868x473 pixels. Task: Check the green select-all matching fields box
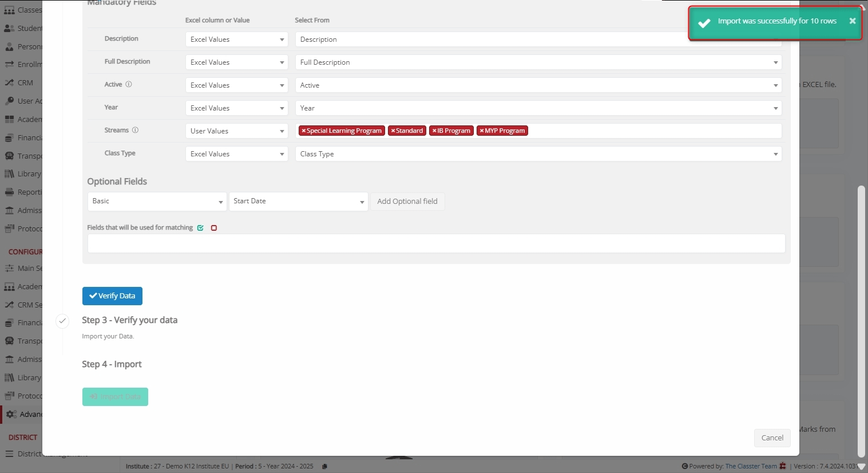[x=200, y=228]
